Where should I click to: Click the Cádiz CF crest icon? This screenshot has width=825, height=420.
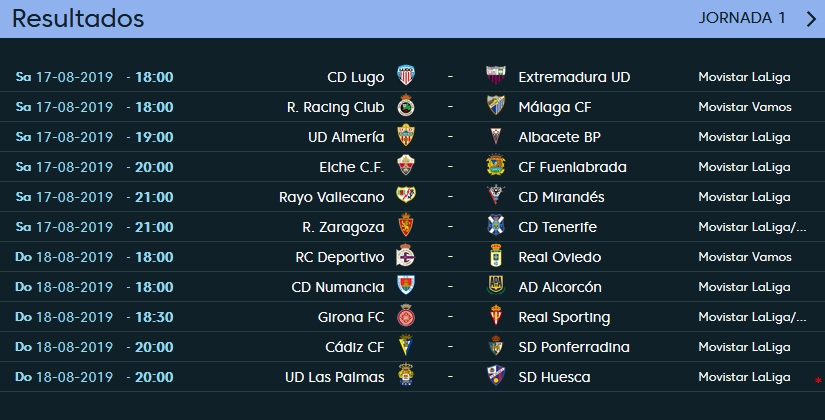coord(406,345)
